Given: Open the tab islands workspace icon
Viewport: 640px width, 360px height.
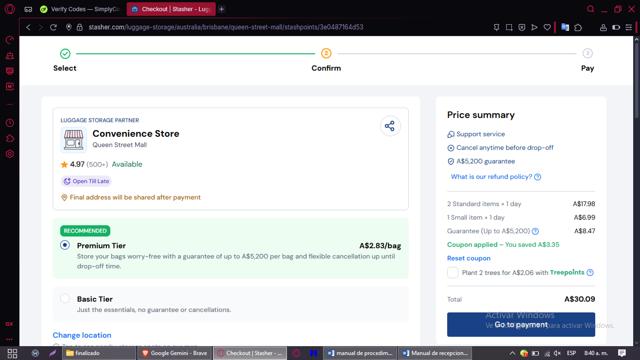Looking at the screenshot, I should tap(28, 9).
